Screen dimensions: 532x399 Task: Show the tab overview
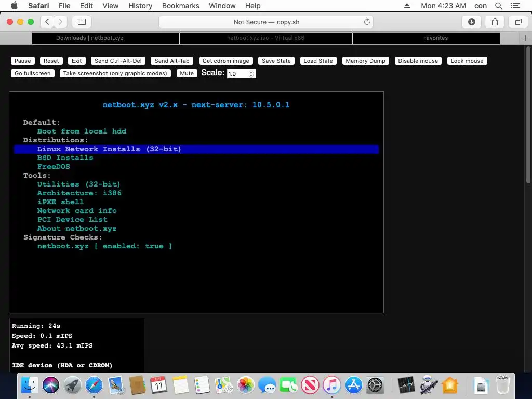point(518,22)
